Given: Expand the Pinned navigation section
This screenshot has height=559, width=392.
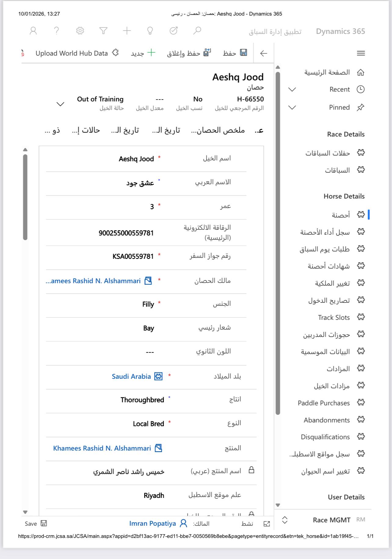Looking at the screenshot, I should click(292, 108).
